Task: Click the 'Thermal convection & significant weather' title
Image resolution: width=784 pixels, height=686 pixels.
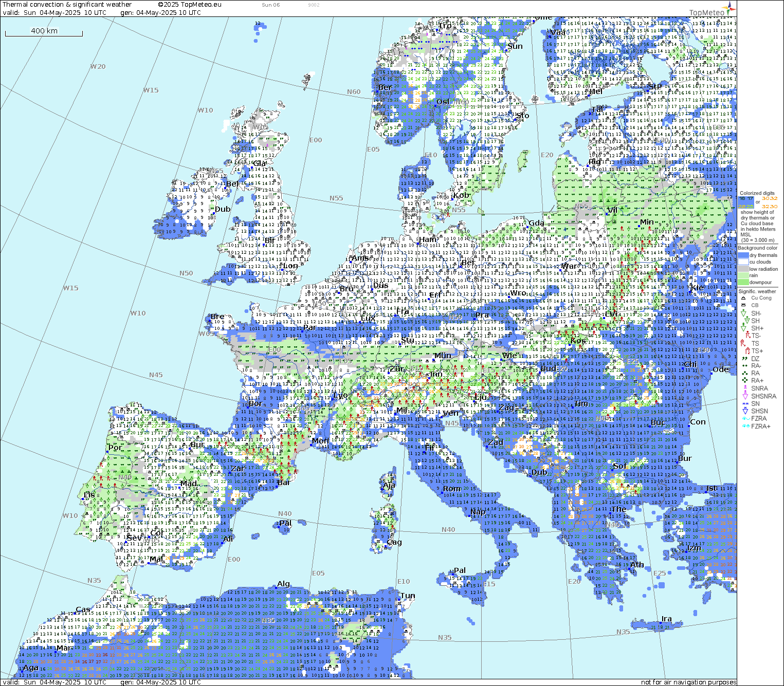Action: [x=67, y=5]
